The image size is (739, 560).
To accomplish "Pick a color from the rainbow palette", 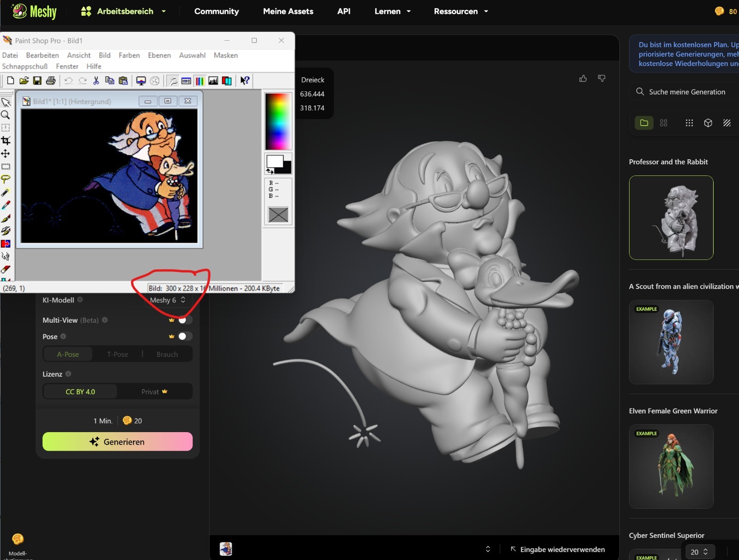I will [x=278, y=121].
